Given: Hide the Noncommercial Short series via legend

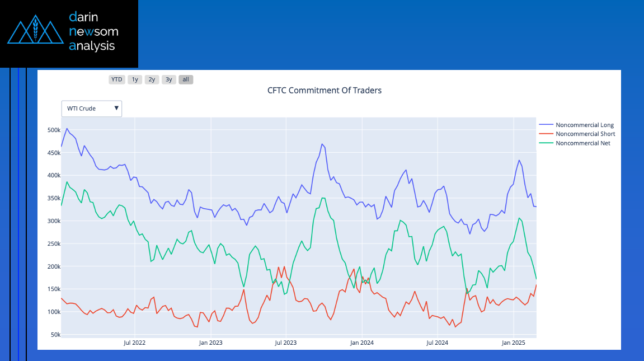Looking at the screenshot, I should coord(585,134).
